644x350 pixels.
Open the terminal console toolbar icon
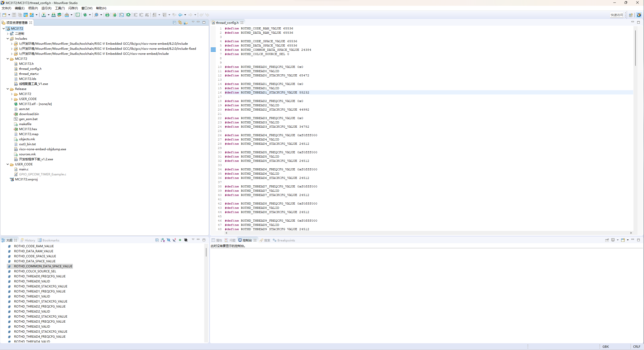(x=121, y=15)
